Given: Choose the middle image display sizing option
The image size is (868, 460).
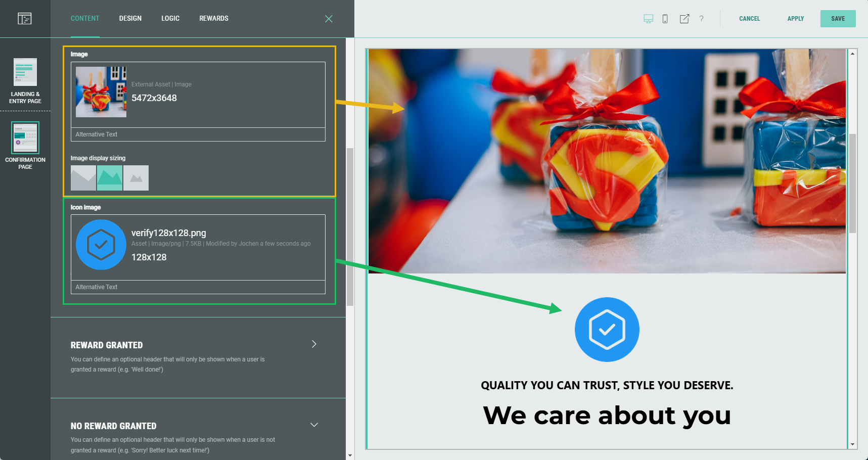Looking at the screenshot, I should click(110, 178).
